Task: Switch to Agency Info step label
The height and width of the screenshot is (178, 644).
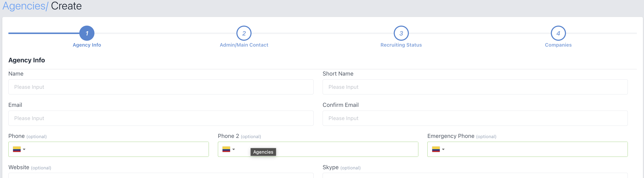Action: click(87, 45)
